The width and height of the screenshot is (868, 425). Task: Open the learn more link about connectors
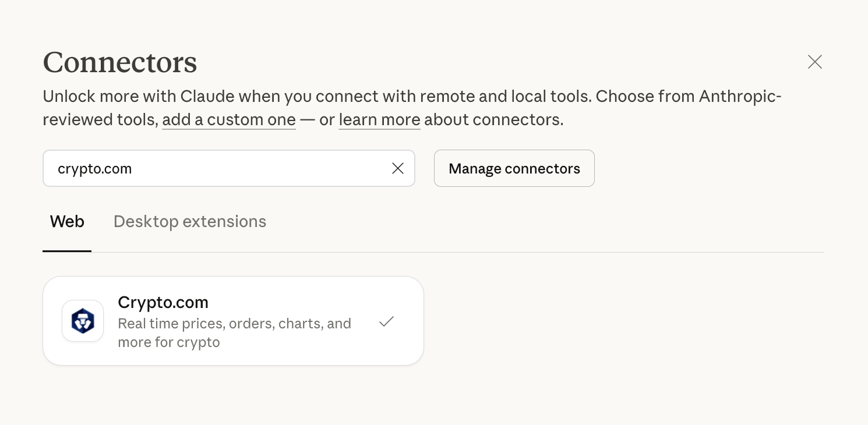click(x=379, y=119)
